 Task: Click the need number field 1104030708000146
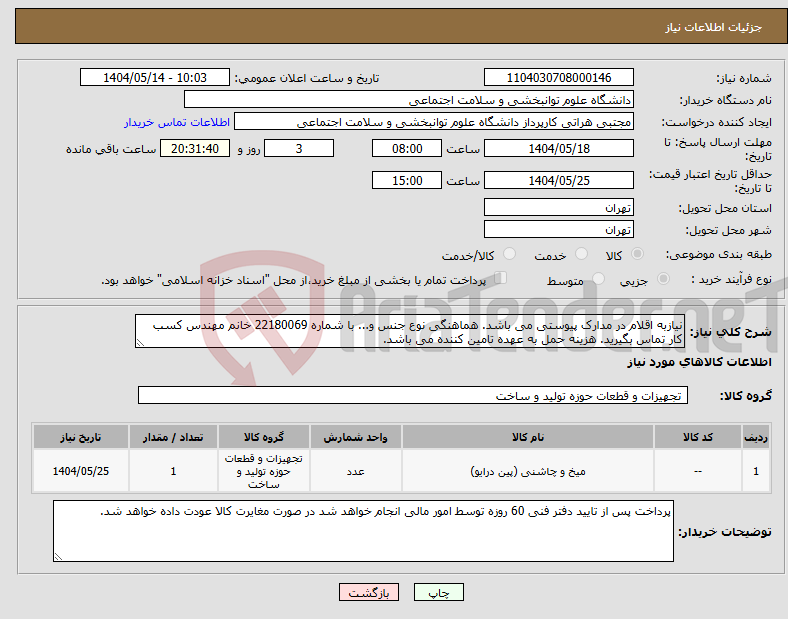pyautogui.click(x=558, y=77)
